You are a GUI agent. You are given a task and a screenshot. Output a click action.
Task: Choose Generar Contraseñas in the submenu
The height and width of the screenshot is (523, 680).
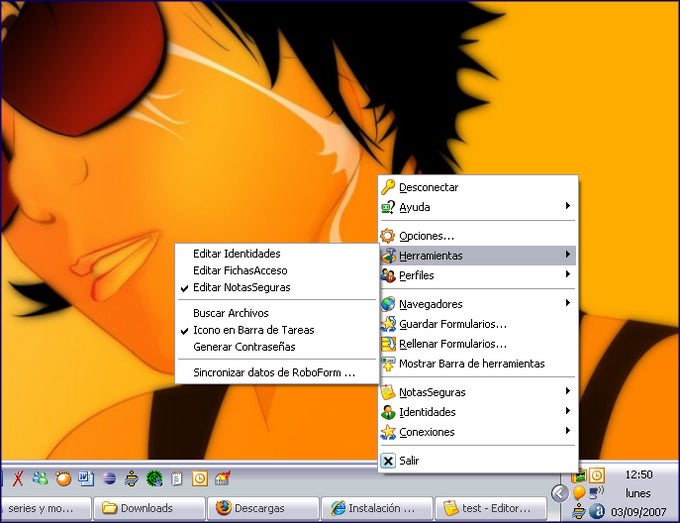(277, 347)
